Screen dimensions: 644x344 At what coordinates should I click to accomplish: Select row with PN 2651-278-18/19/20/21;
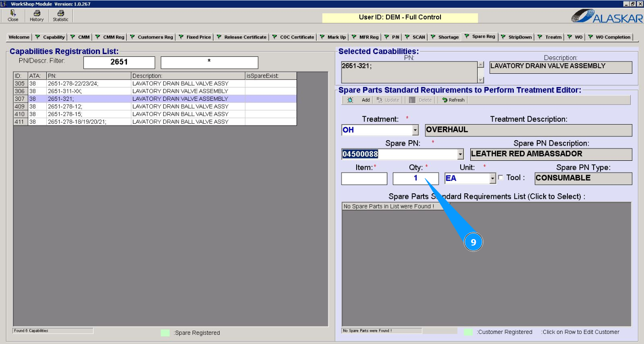[155, 122]
